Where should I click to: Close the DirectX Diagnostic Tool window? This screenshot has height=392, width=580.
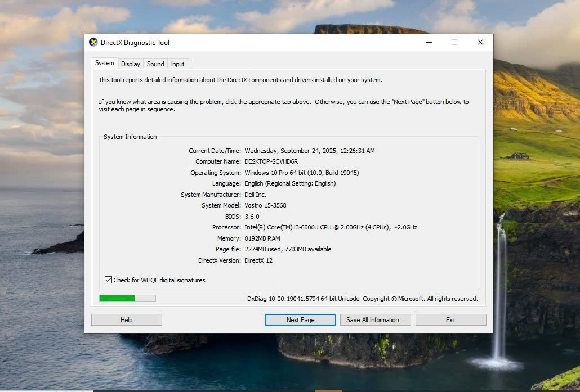pyautogui.click(x=480, y=42)
